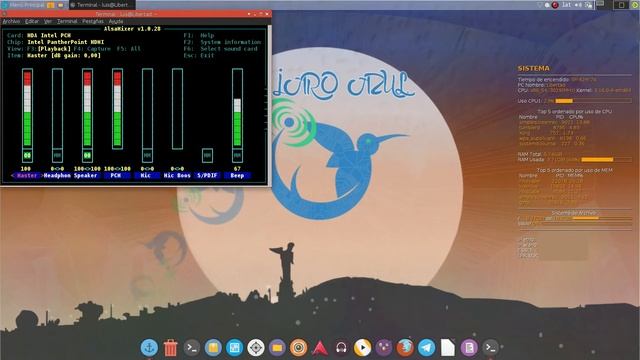Open Telegram from the dock

point(427,348)
